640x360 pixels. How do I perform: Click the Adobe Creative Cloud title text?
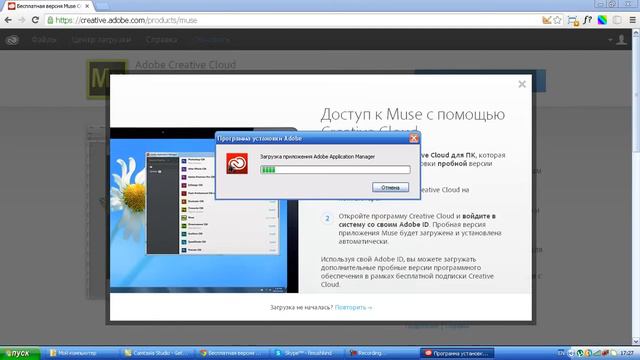(x=185, y=65)
